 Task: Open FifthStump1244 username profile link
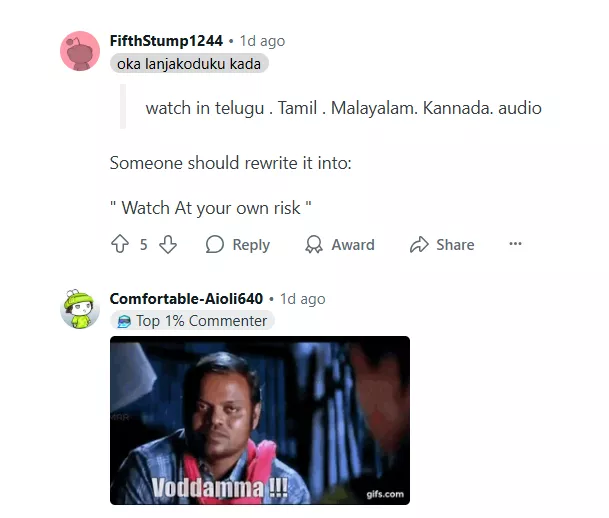[166, 41]
